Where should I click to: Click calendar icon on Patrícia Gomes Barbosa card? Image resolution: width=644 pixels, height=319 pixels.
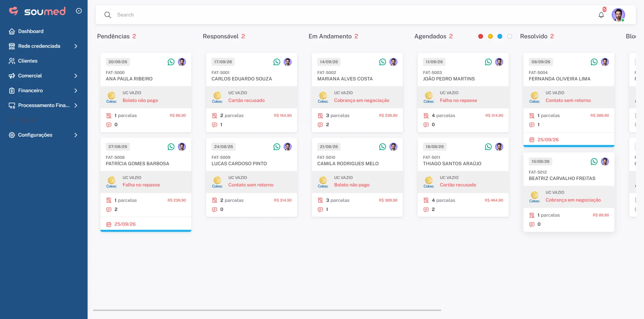point(109,224)
